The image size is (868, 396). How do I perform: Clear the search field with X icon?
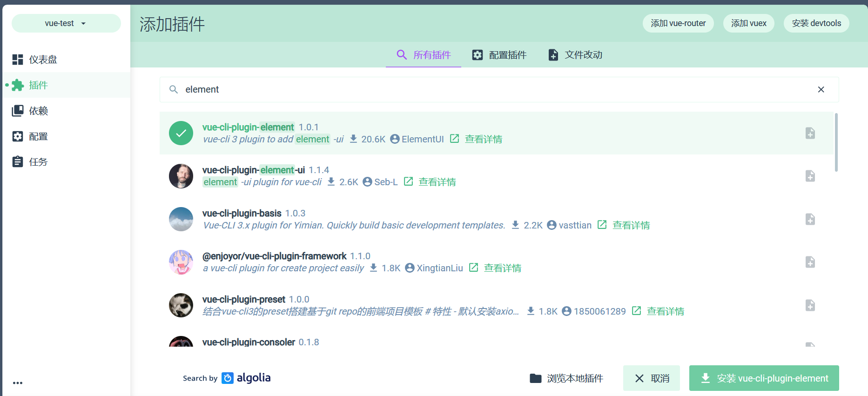click(x=821, y=89)
